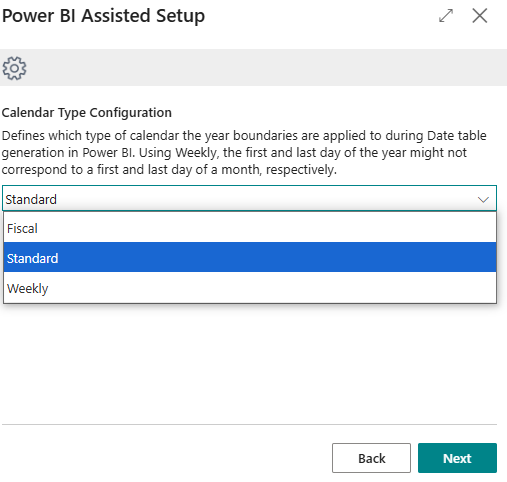Click the gear icon in the banner

pos(14,68)
